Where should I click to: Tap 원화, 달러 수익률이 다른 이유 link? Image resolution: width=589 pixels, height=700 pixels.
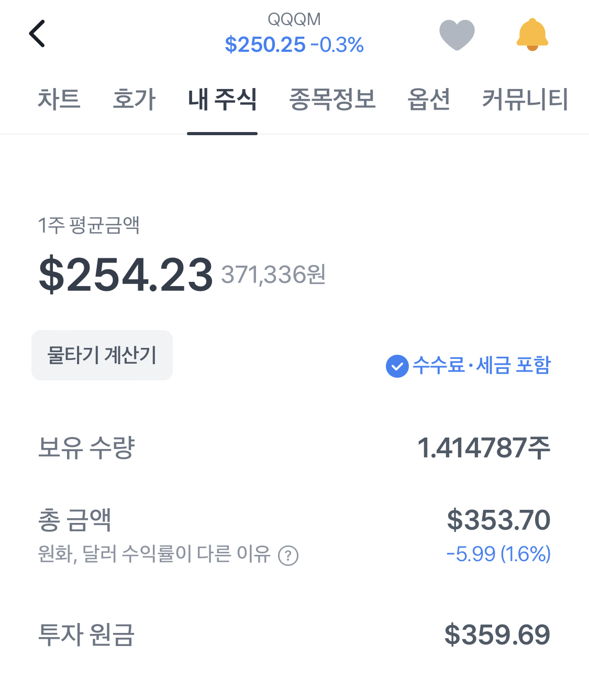154,554
